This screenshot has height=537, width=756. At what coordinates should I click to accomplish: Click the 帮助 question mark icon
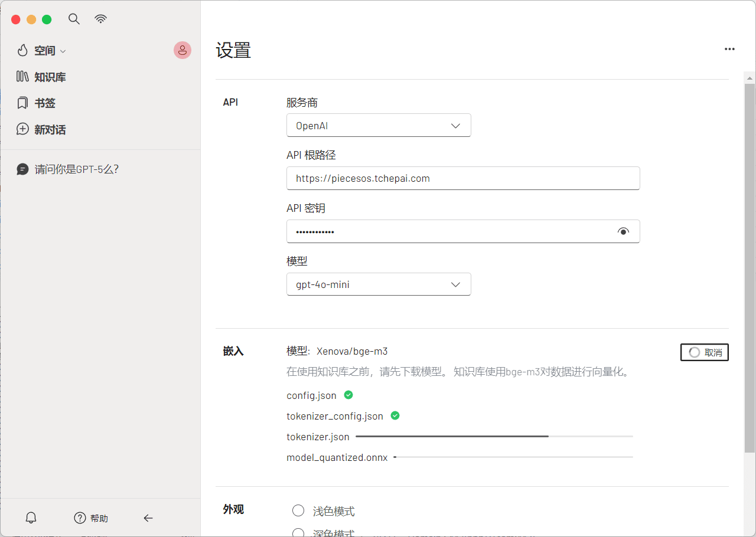(x=80, y=518)
